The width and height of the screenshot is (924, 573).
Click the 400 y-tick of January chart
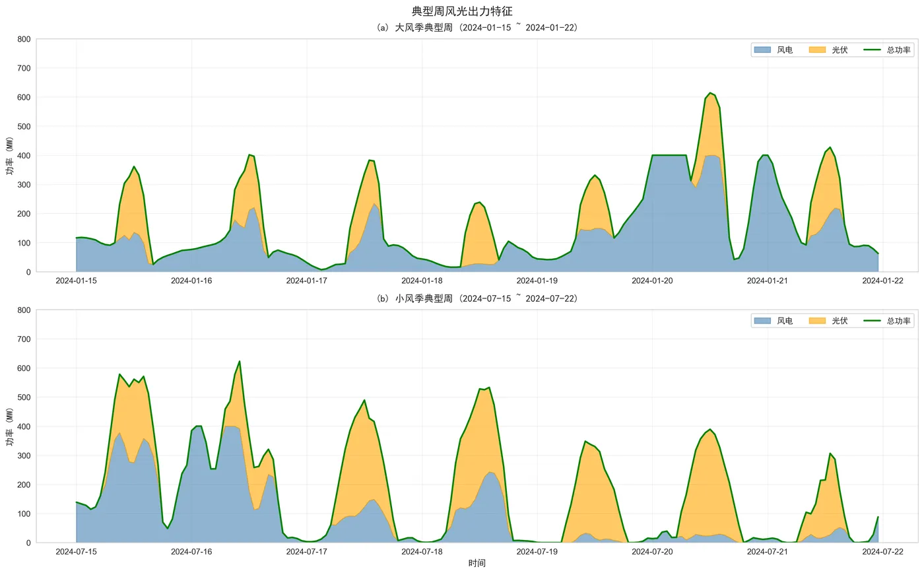pyautogui.click(x=23, y=156)
